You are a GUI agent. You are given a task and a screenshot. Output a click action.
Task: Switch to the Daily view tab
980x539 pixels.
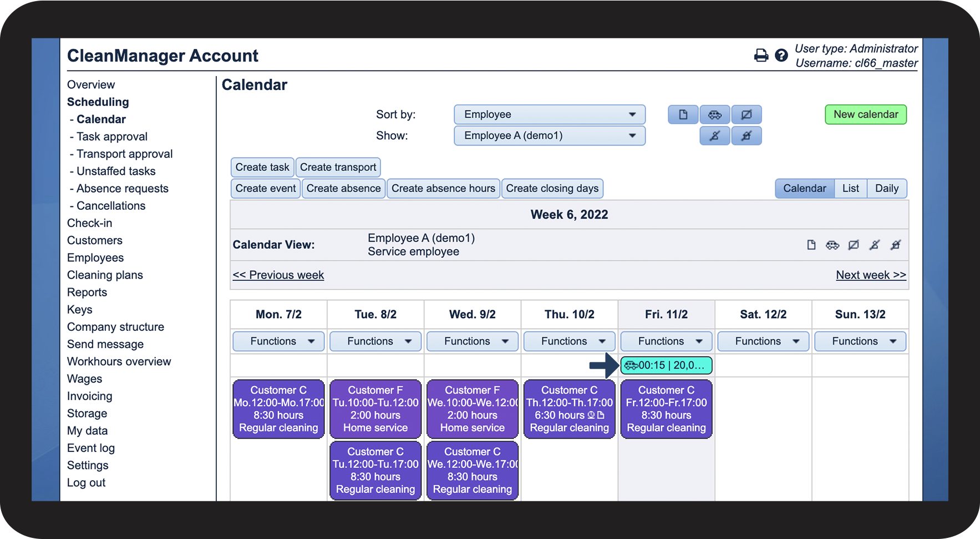pyautogui.click(x=887, y=188)
